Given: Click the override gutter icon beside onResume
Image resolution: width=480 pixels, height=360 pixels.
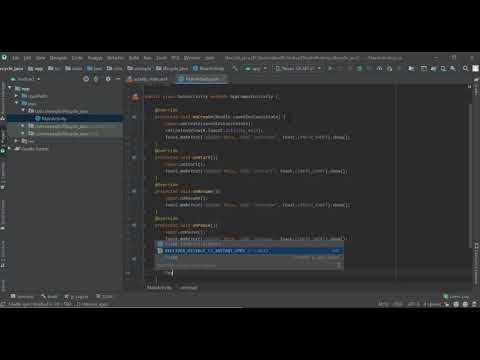Looking at the screenshot, I should 134,191.
